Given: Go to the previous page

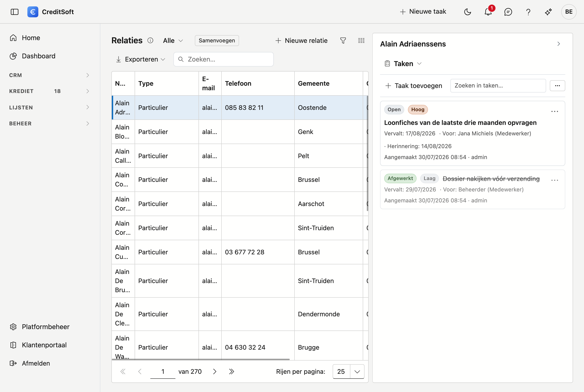Looking at the screenshot, I should click(140, 372).
